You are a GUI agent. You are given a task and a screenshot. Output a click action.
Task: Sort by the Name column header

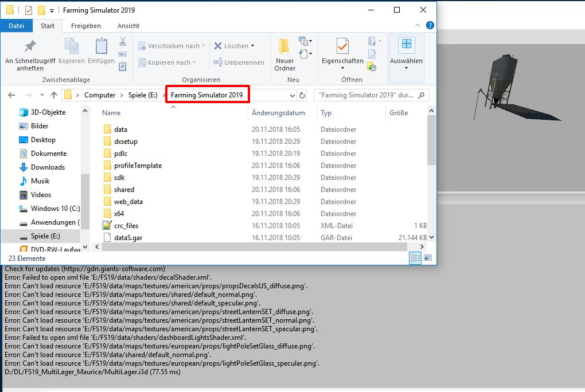(x=111, y=113)
